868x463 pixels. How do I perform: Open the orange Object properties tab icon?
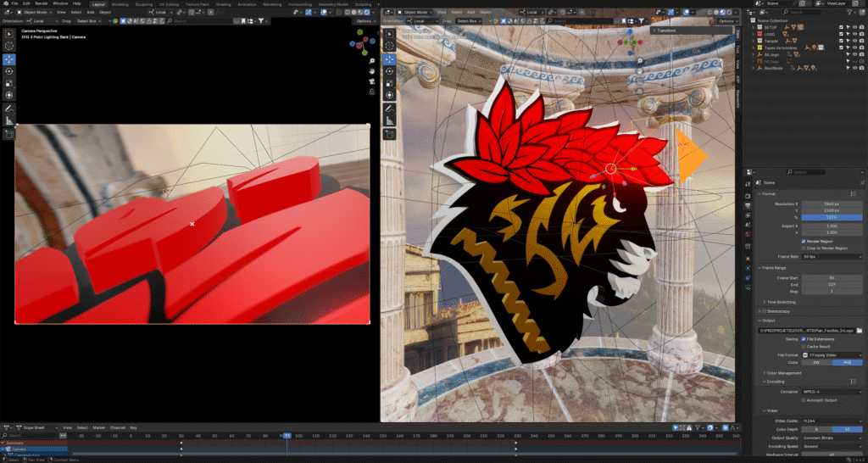(x=748, y=258)
